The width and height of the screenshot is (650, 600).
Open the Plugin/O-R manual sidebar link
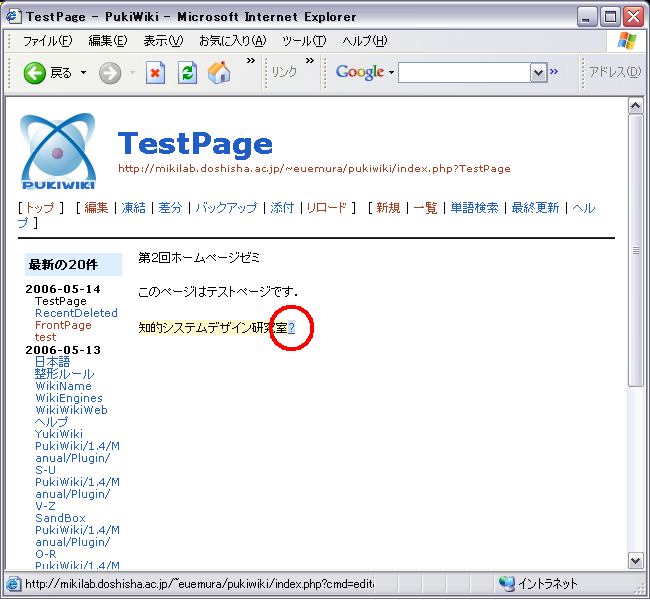(77, 542)
